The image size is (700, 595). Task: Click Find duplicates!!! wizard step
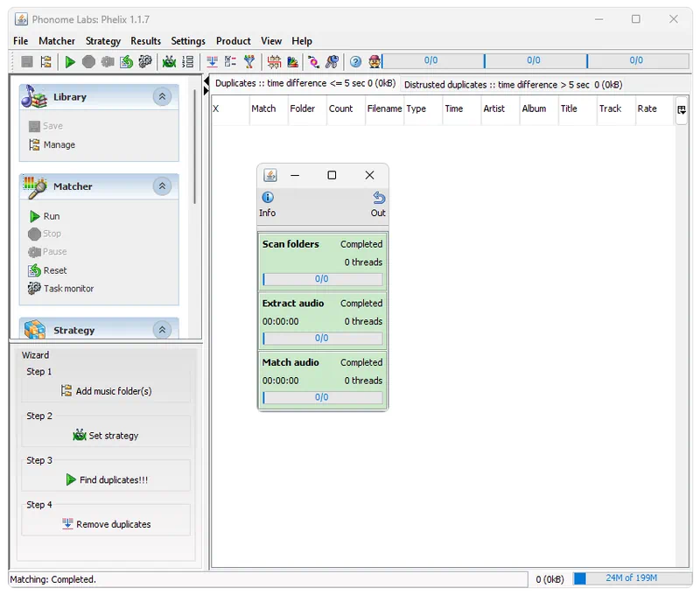[x=107, y=479]
